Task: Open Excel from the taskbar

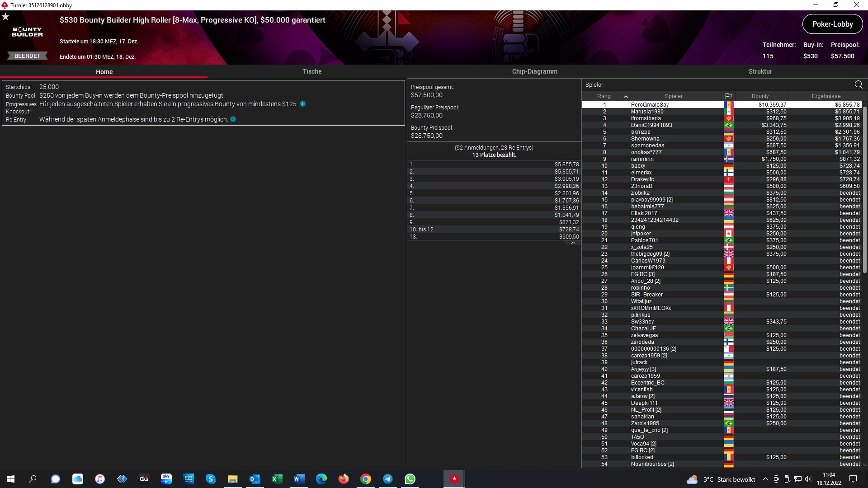Action: coord(277,479)
